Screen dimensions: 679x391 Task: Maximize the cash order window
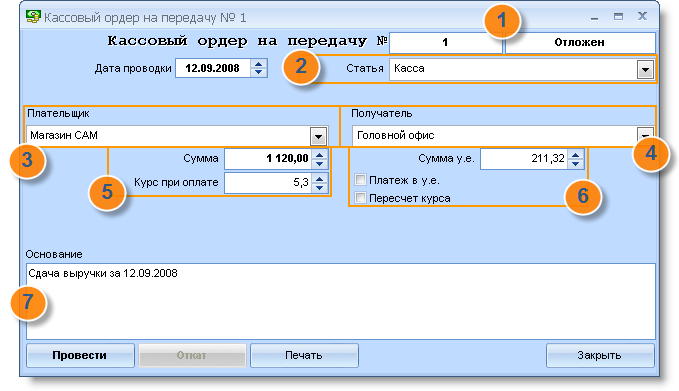(618, 17)
